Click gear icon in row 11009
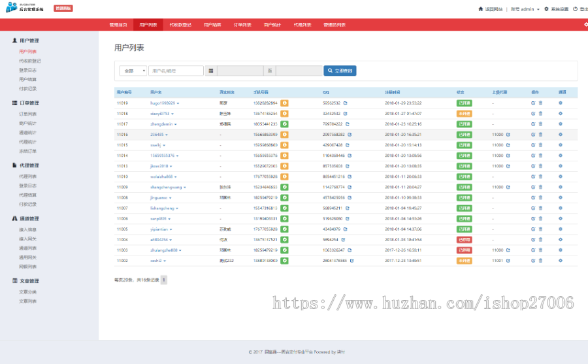588x364 pixels. 561,187
